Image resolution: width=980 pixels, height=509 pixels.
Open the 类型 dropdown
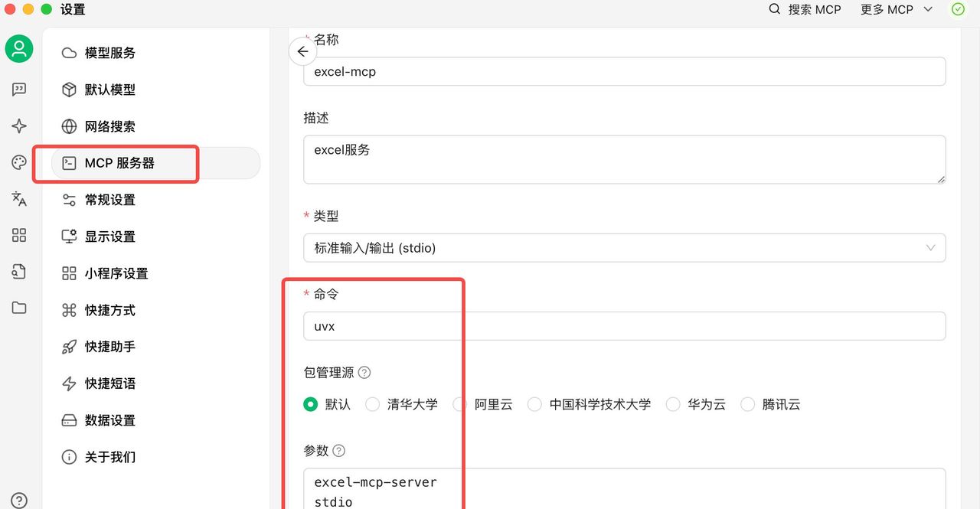pos(624,248)
